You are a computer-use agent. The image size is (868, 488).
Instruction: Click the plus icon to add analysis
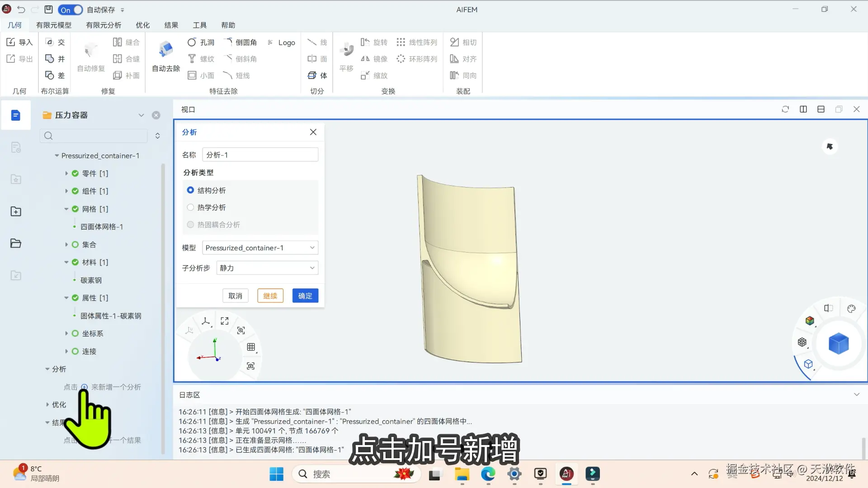coord(84,387)
